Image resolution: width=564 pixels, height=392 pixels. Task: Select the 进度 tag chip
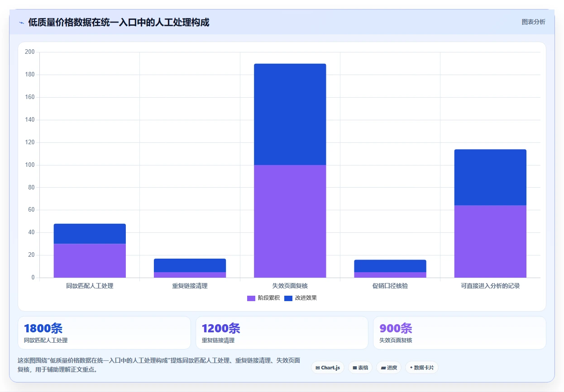pyautogui.click(x=389, y=368)
